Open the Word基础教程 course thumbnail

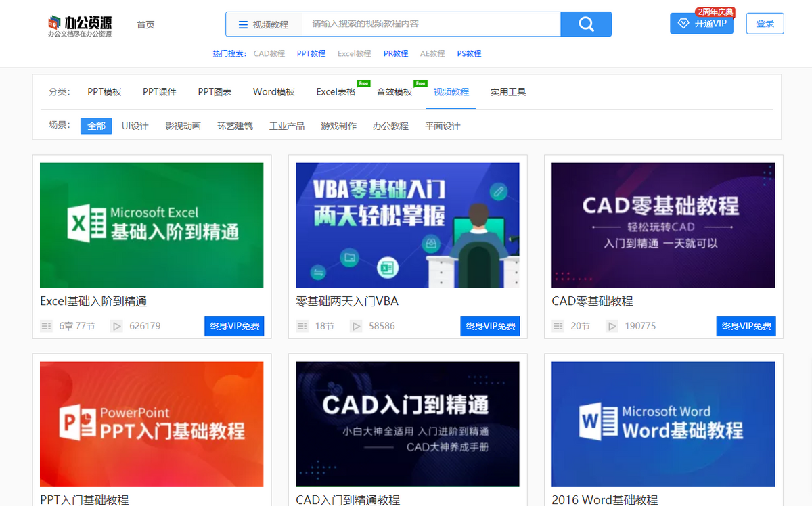(663, 424)
